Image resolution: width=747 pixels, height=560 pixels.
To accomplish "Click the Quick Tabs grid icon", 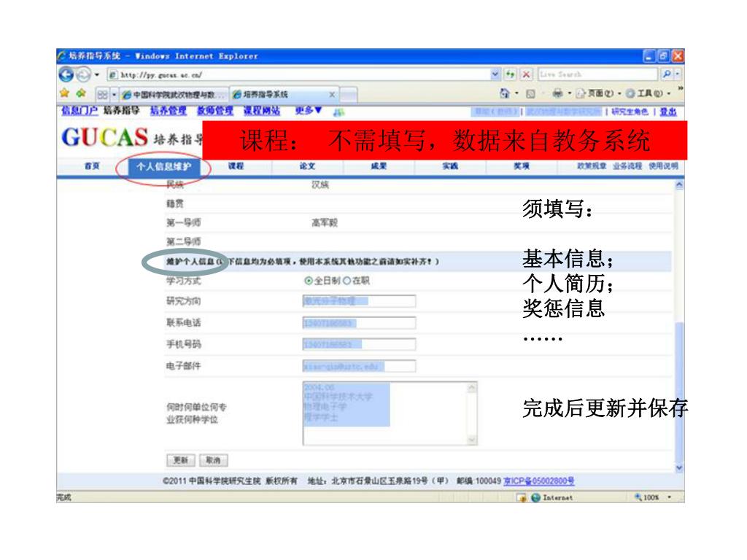I will click(102, 95).
